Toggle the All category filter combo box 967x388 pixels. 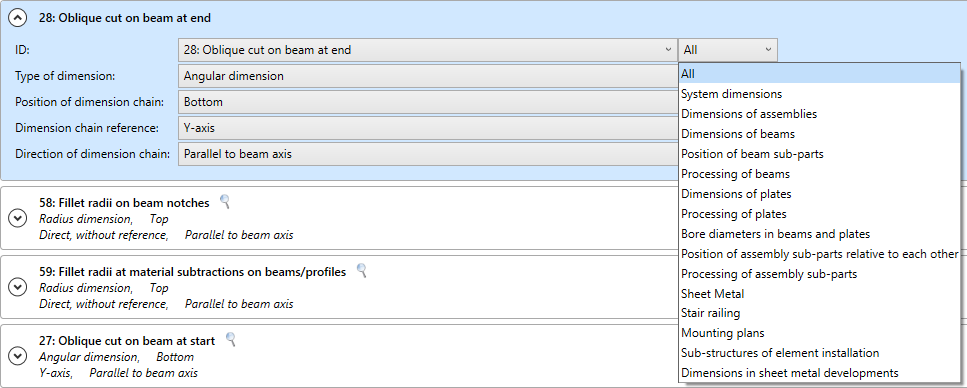pos(728,50)
